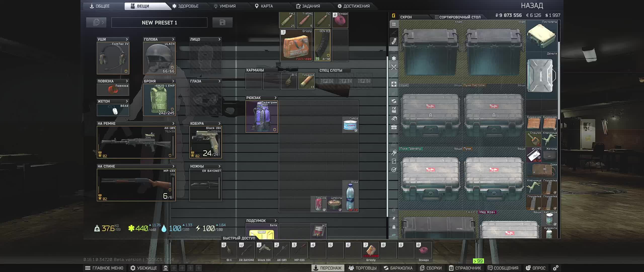The image size is (644, 272).
Task: Click the СОРТИРОВОЧНЫЙ СТОЛ button
Action: (x=458, y=17)
